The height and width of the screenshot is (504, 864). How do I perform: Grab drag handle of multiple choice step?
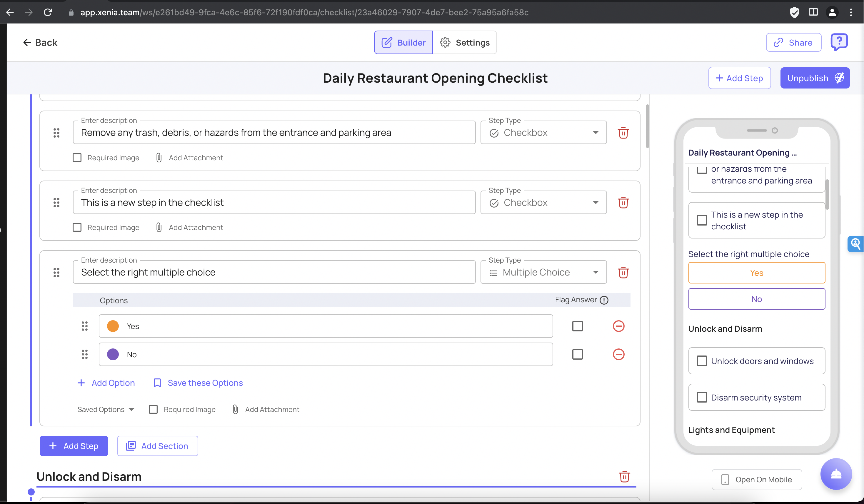pyautogui.click(x=56, y=273)
